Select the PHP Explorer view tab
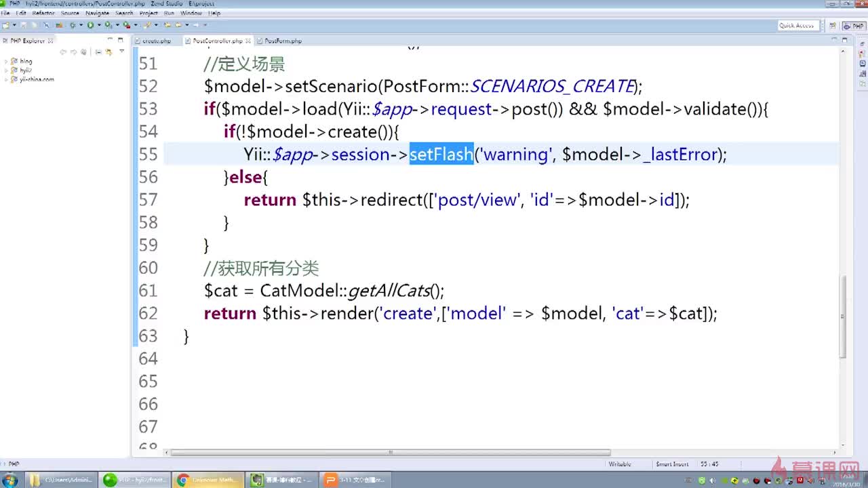Image resolution: width=868 pixels, height=488 pixels. (x=27, y=41)
